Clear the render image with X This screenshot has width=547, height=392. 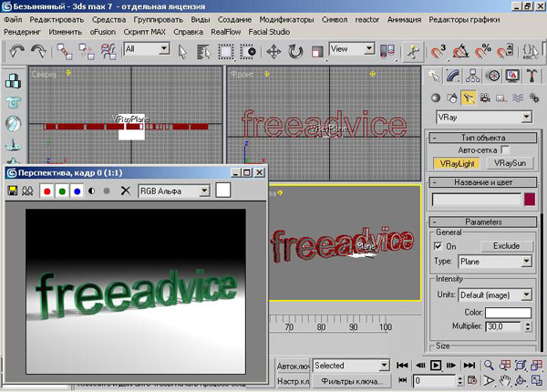tap(125, 191)
